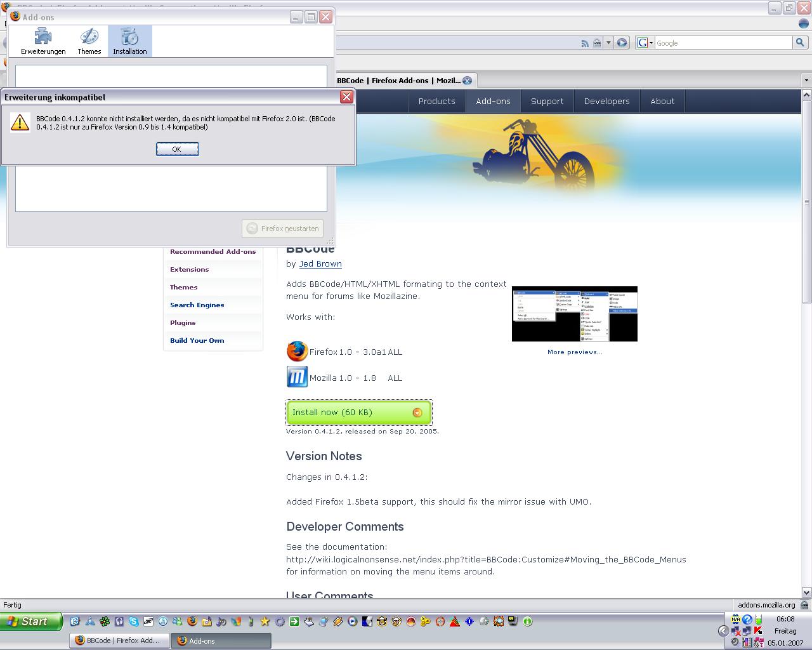Open the address bar history dropdown
Viewport: 812px width, 650px height.
click(x=608, y=43)
